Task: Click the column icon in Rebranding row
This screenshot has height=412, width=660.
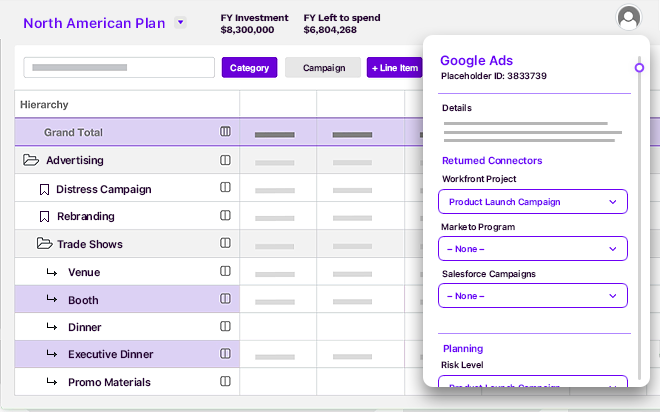Action: pos(225,215)
